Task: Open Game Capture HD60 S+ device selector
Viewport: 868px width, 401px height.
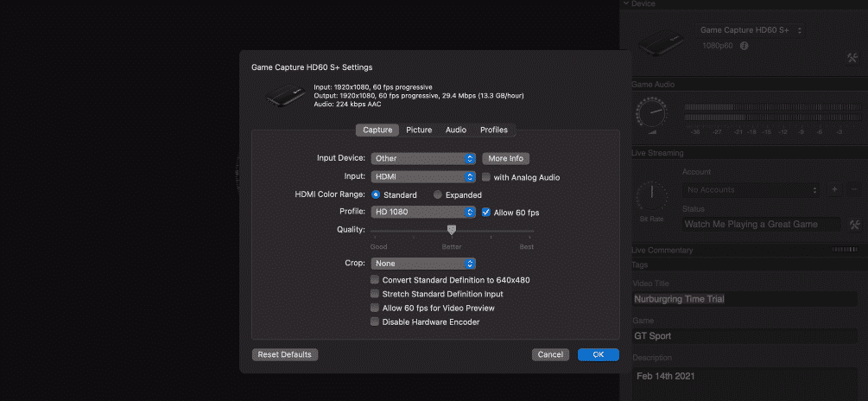Action: click(x=751, y=30)
